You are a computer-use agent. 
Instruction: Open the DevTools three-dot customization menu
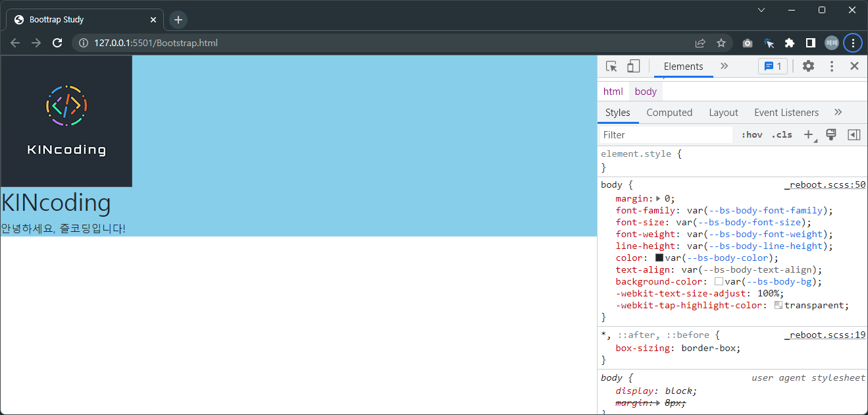[x=831, y=66]
